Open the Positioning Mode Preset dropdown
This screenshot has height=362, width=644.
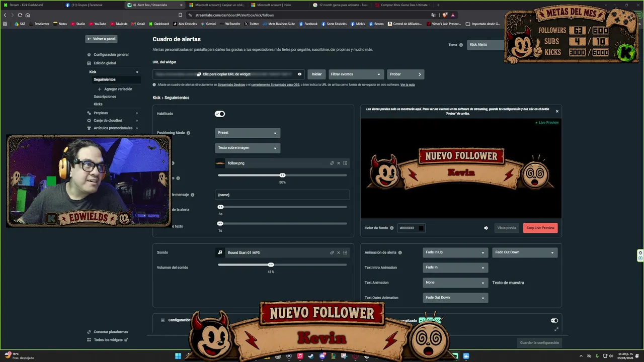248,133
